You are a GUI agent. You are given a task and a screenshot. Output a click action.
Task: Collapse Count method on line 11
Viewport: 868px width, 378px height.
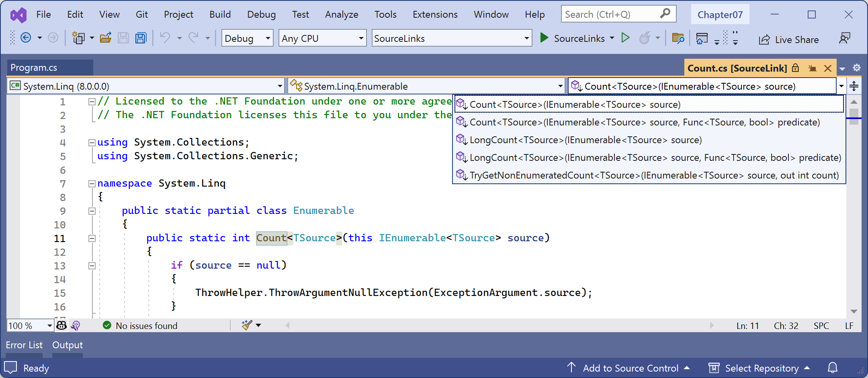[92, 238]
